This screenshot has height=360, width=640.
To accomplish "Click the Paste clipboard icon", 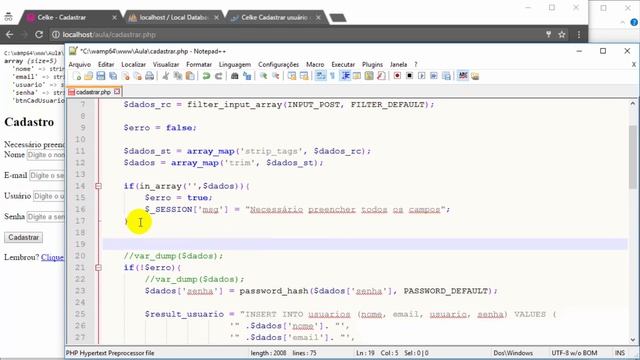I will click(190, 76).
